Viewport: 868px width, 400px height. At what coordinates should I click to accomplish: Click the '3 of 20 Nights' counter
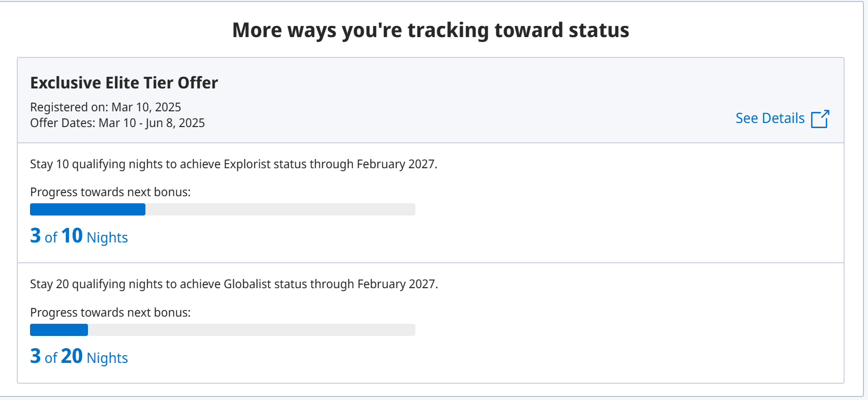[x=79, y=357]
